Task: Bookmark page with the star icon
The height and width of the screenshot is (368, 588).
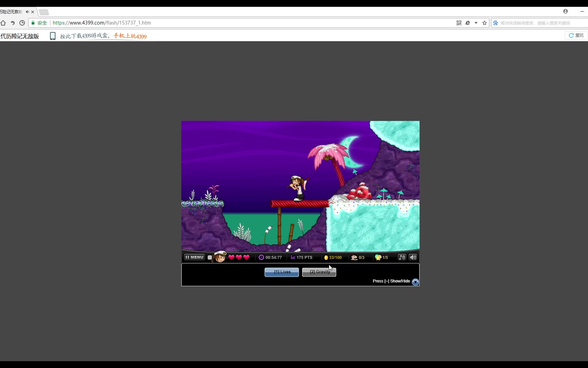Action: click(485, 23)
